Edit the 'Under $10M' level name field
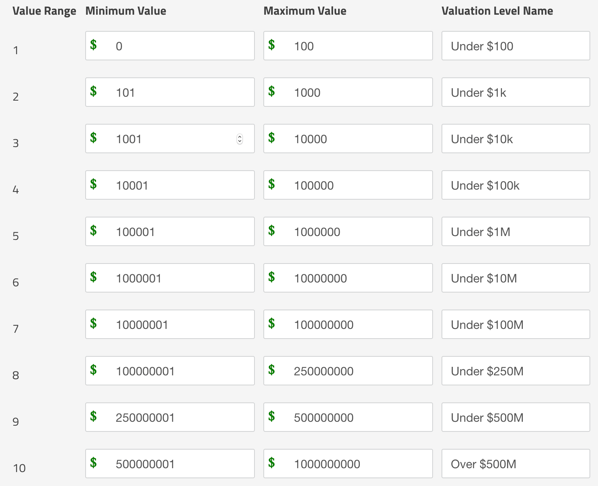The image size is (598, 486). 516,278
